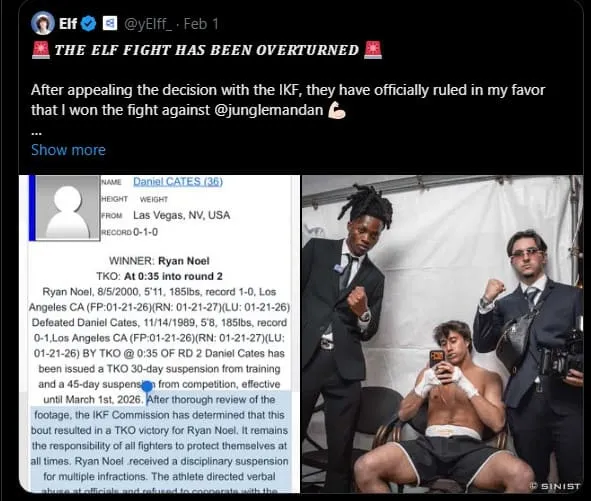Screen dimensions: 591x501
Task: Click the blue text selection handle
Action: [x=147, y=386]
